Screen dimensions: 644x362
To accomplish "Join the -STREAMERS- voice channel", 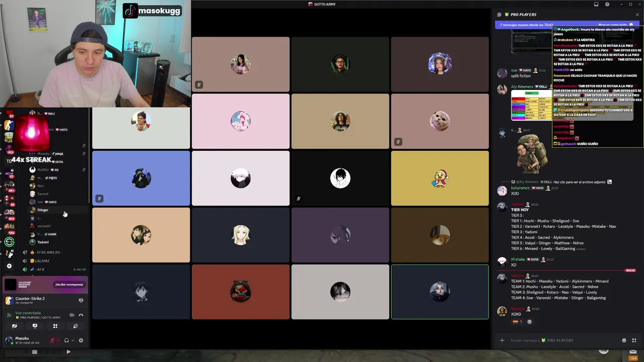I will (x=48, y=252).
